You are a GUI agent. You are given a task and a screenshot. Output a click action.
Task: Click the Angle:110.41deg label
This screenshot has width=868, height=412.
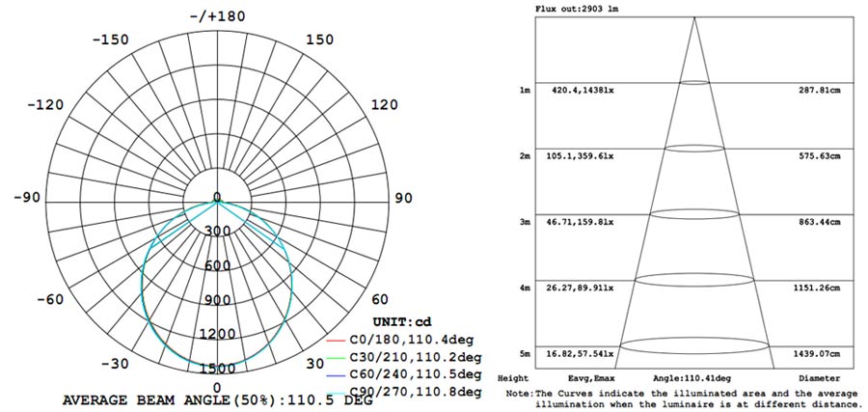(692, 378)
